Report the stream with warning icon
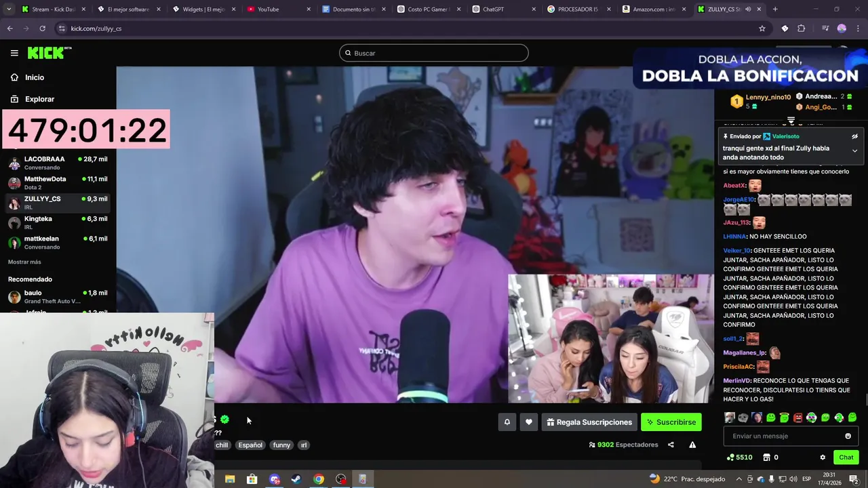The width and height of the screenshot is (868, 488). (692, 445)
